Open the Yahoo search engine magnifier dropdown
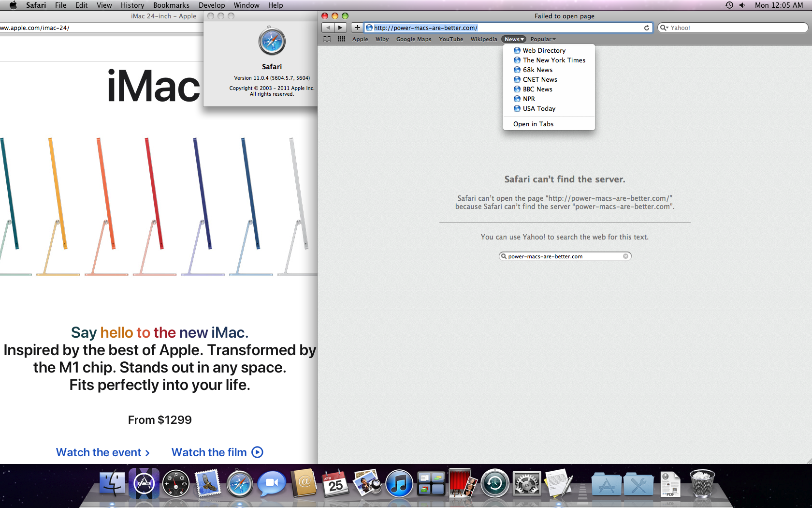812x508 pixels. (665, 28)
